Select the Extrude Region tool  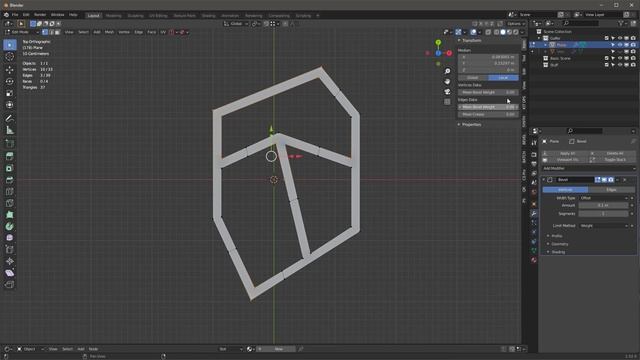pos(10,156)
